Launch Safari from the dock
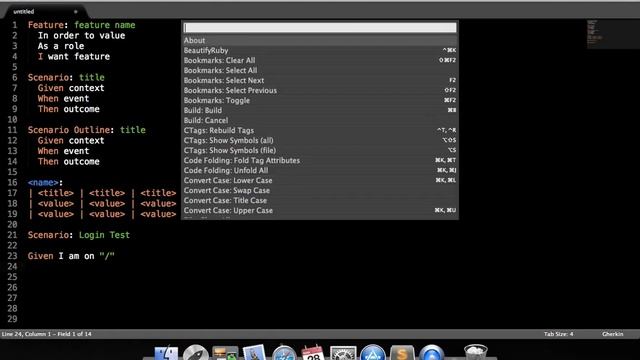The width and height of the screenshot is (640, 360). 284,353
